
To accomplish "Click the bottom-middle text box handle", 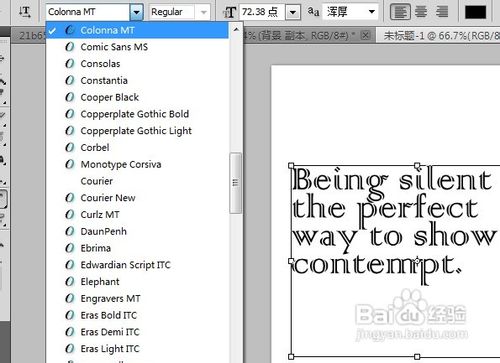I will pos(417,357).
